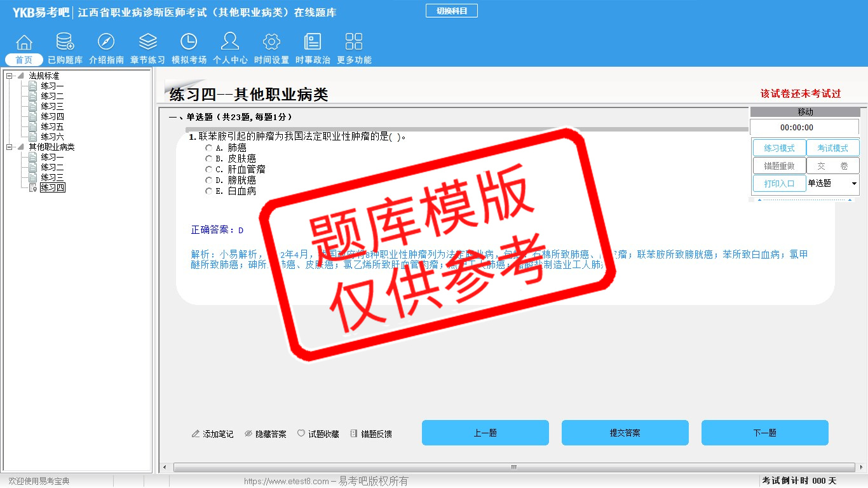Click the 考试倒计时 000 天 status text
Image resolution: width=868 pixels, height=488 pixels.
click(799, 481)
